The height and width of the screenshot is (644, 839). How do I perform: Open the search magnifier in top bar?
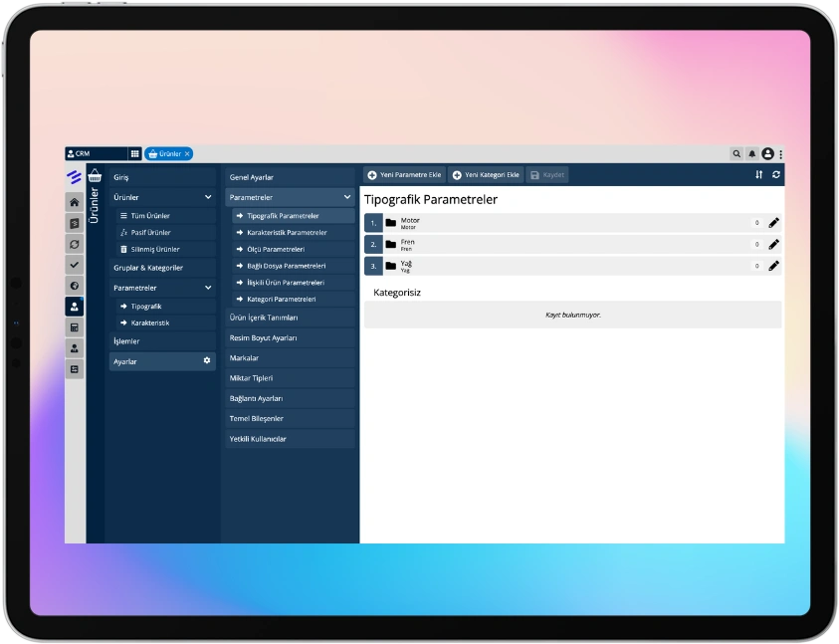(x=736, y=154)
